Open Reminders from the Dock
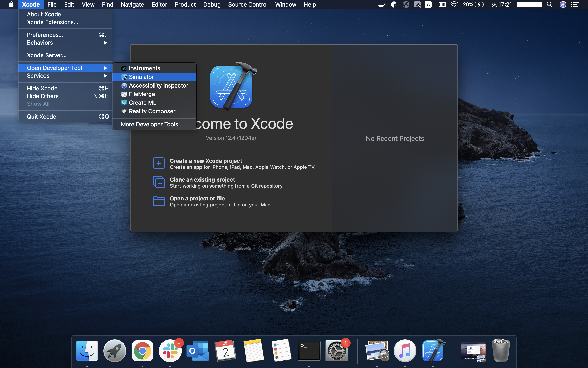 pyautogui.click(x=281, y=350)
